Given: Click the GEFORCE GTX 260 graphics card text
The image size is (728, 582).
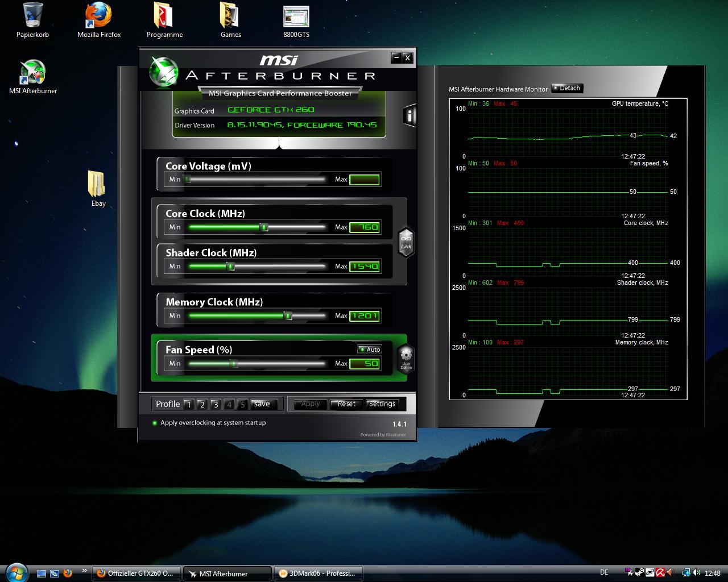Looking at the screenshot, I should coord(271,110).
